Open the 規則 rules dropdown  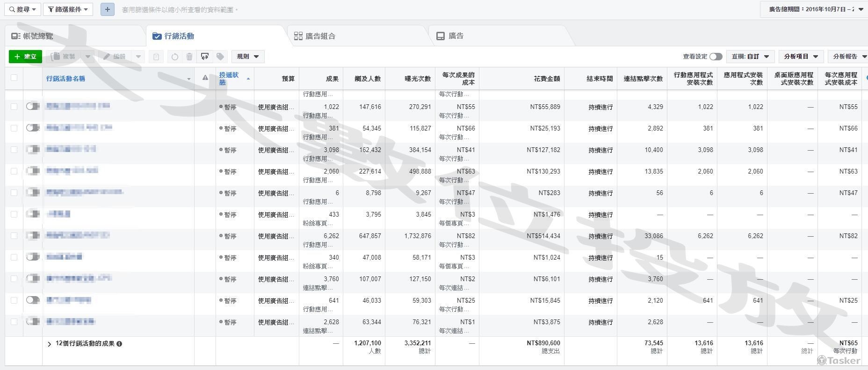[247, 57]
